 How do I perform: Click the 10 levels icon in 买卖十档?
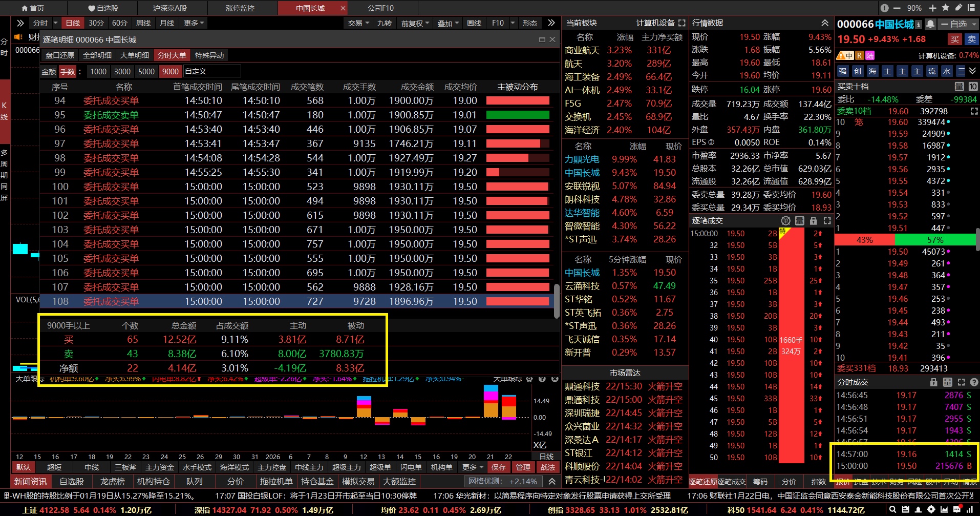pos(973,87)
